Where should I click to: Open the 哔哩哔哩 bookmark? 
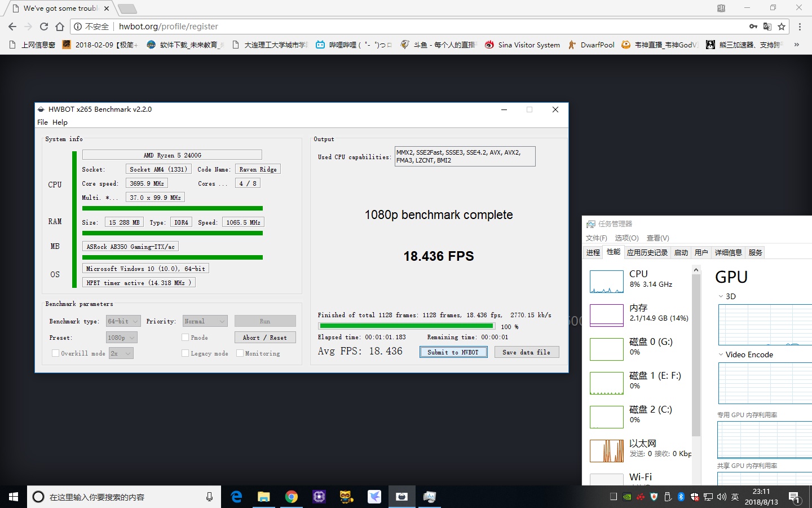point(354,45)
